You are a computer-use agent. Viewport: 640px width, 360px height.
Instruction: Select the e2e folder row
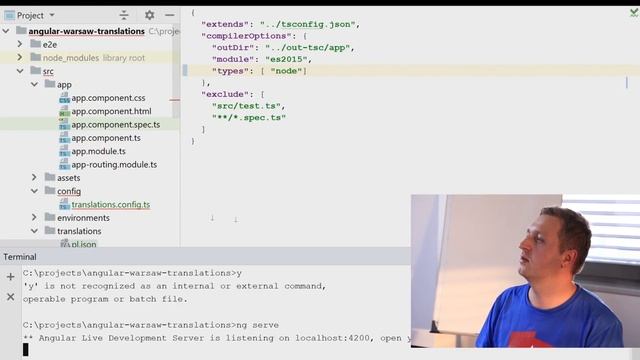tap(90, 44)
